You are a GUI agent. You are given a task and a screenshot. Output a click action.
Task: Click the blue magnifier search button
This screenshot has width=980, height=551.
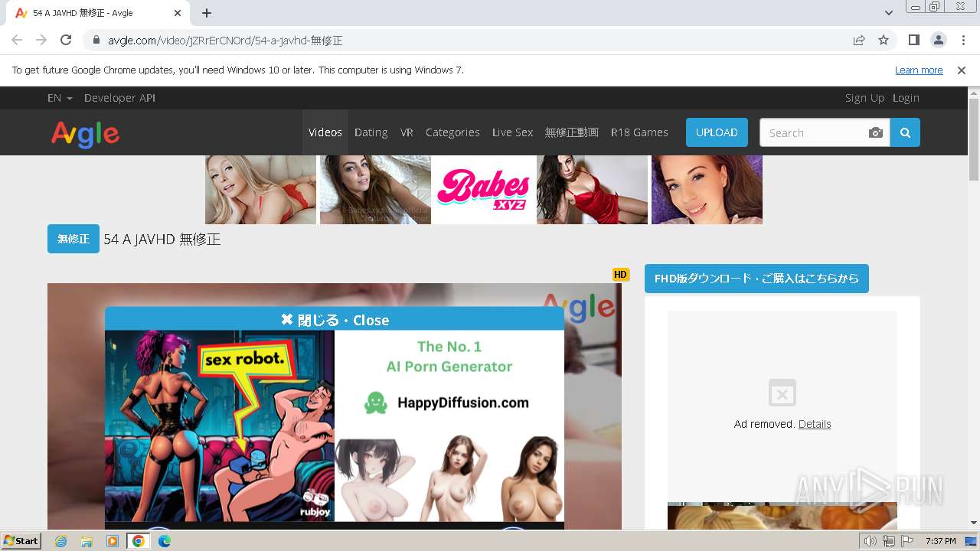coord(905,132)
